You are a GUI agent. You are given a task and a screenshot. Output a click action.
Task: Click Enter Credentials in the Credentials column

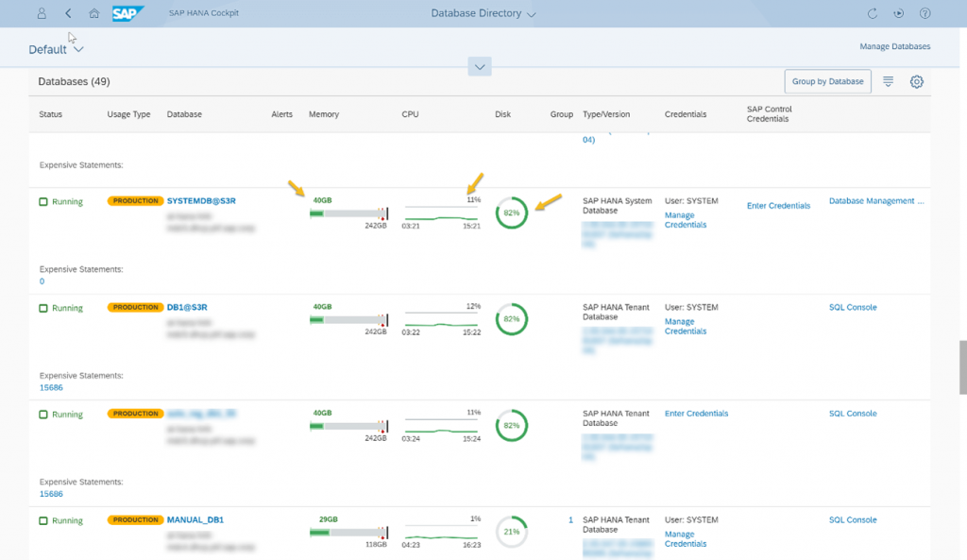(696, 414)
